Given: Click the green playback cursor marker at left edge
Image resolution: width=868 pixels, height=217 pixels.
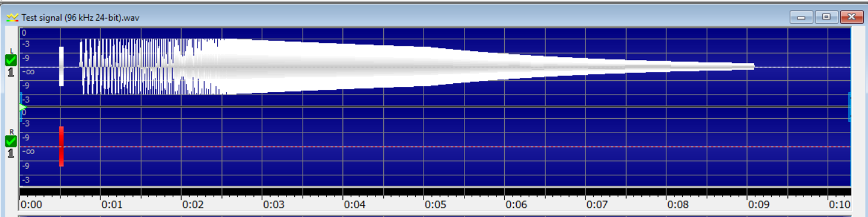Looking at the screenshot, I should [x=22, y=107].
